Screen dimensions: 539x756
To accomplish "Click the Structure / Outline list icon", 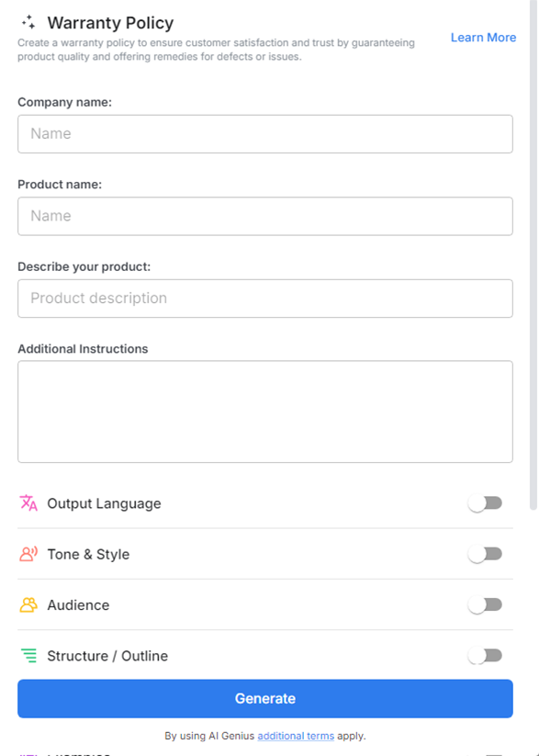I will (x=28, y=656).
